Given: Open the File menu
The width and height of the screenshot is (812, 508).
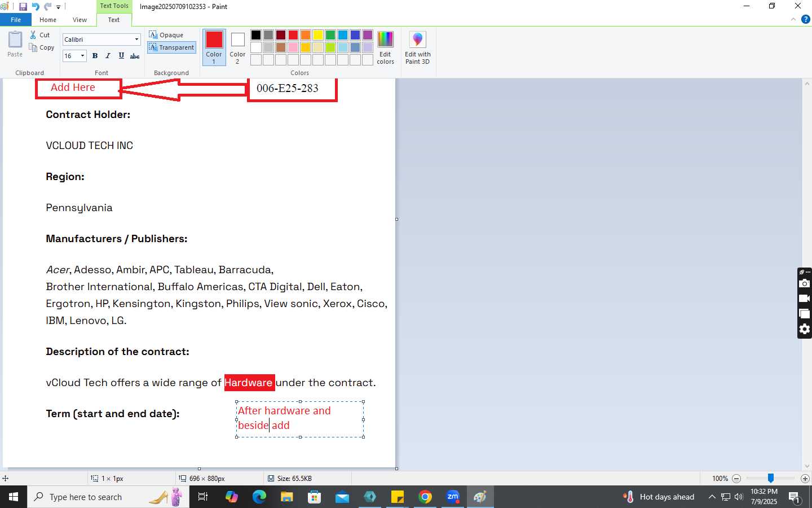Looking at the screenshot, I should click(16, 20).
